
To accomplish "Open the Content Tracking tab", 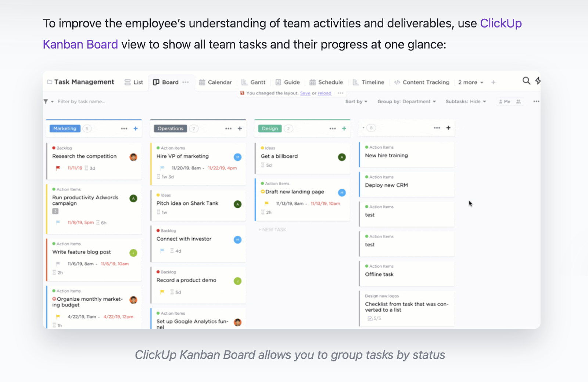I will tap(422, 82).
